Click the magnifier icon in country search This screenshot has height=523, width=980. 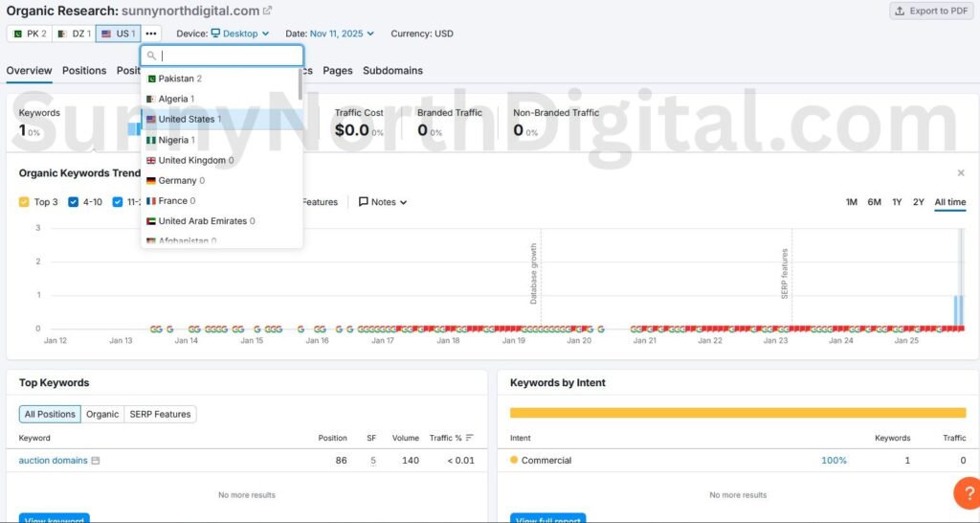[x=151, y=56]
